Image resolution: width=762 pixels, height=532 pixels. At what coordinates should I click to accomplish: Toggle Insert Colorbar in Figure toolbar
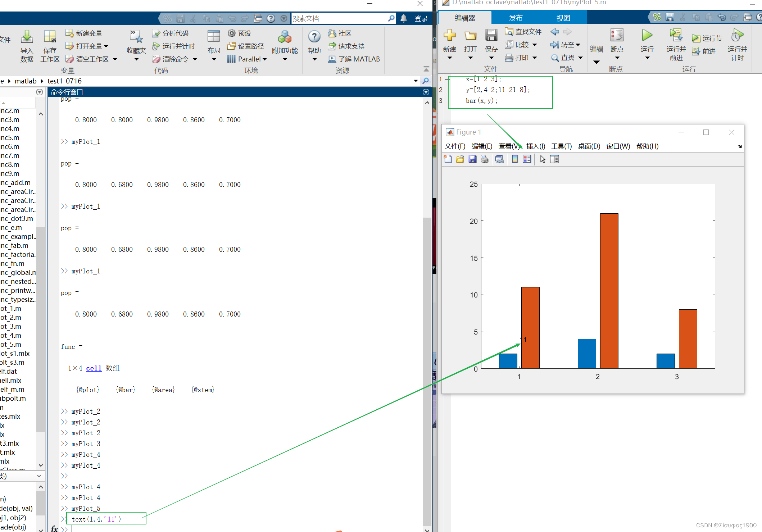click(x=515, y=159)
